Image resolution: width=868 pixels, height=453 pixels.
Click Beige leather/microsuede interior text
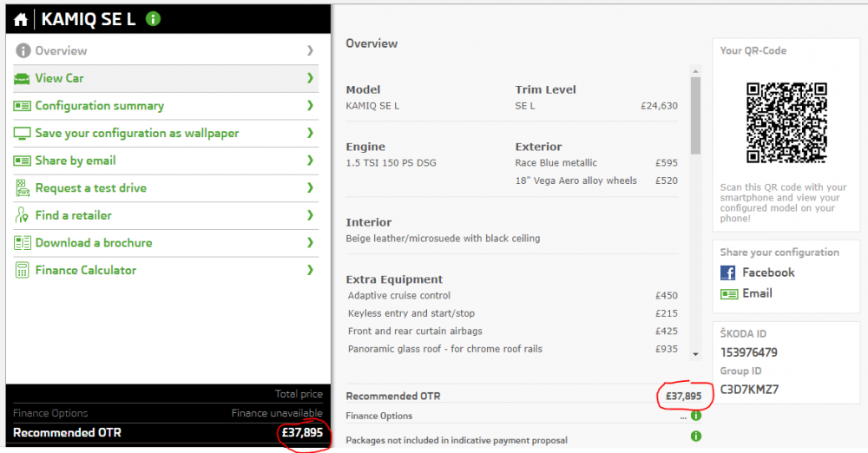tap(443, 239)
